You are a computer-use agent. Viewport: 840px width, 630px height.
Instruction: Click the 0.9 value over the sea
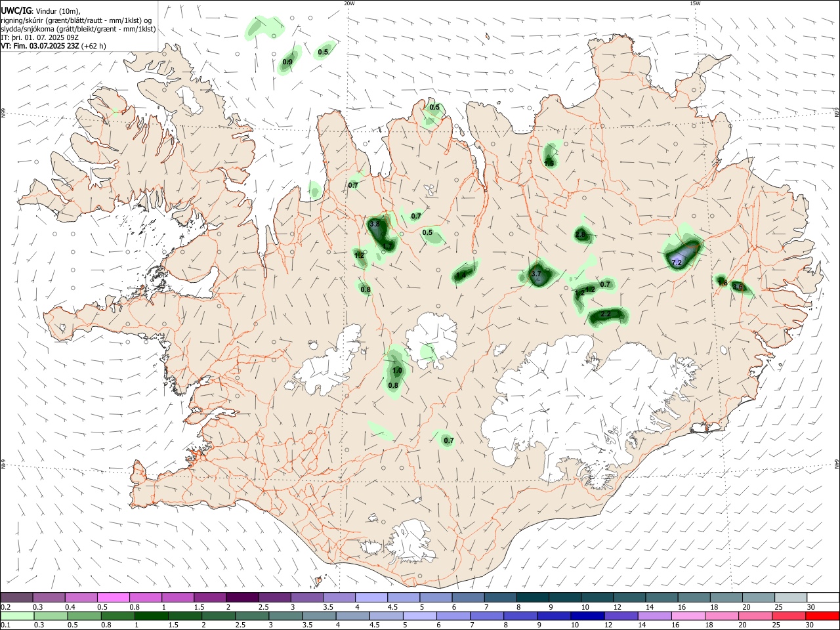click(287, 62)
